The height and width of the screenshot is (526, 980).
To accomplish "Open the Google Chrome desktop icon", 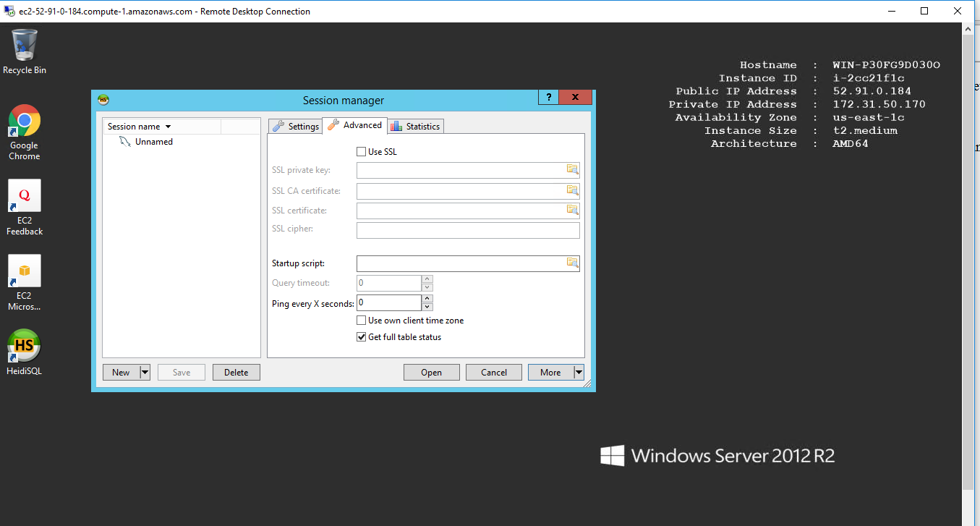I will pyautogui.click(x=24, y=122).
